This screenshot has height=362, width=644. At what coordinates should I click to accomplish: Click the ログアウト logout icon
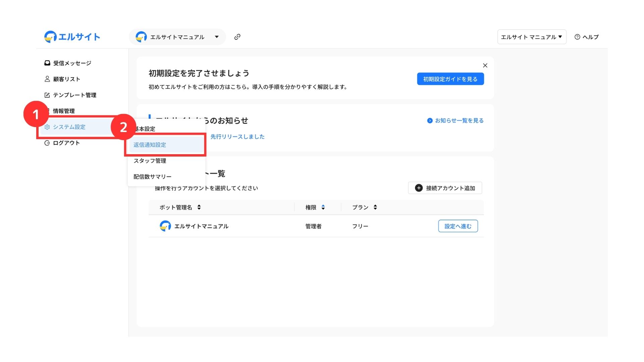[47, 143]
